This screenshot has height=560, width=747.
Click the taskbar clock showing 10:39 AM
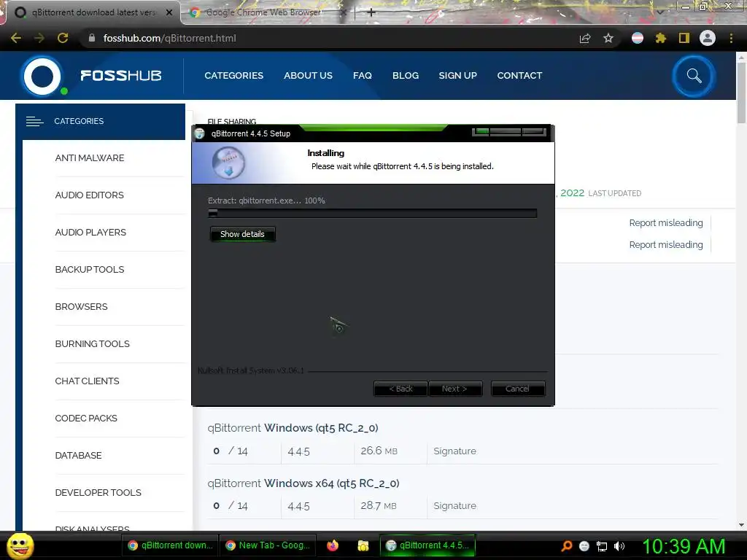tap(684, 546)
